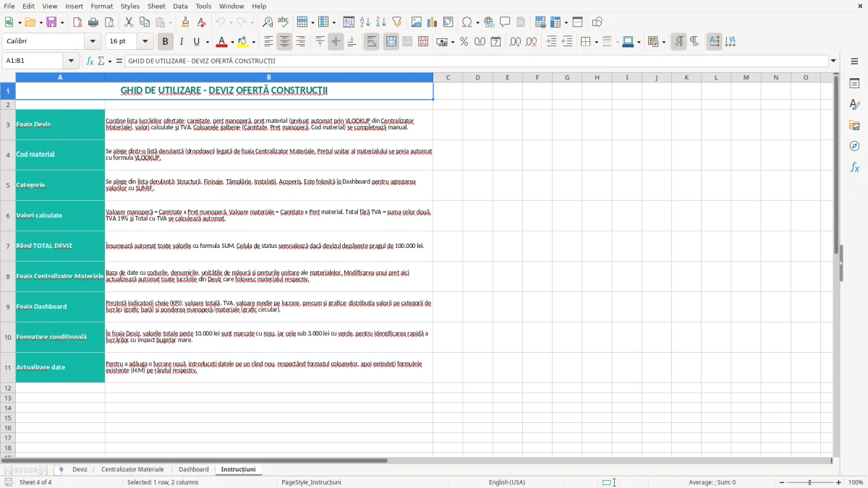Screen dimensions: 868x488
Task: Click the formula input line
Action: (477, 61)
